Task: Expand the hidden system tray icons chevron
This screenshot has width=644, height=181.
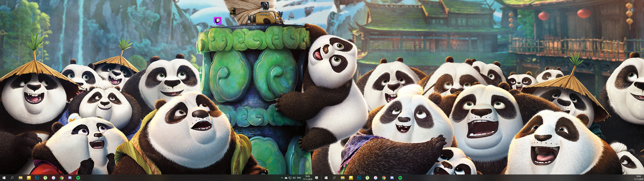Action: point(282,178)
